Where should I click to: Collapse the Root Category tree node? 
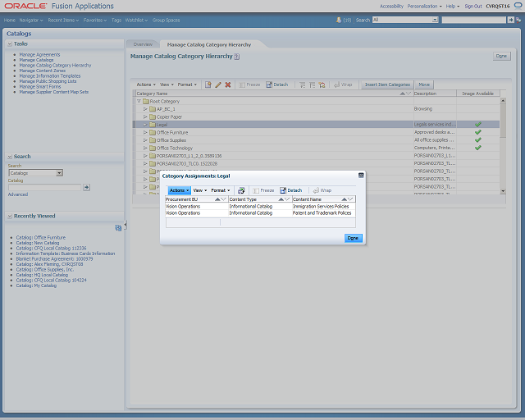(x=139, y=101)
